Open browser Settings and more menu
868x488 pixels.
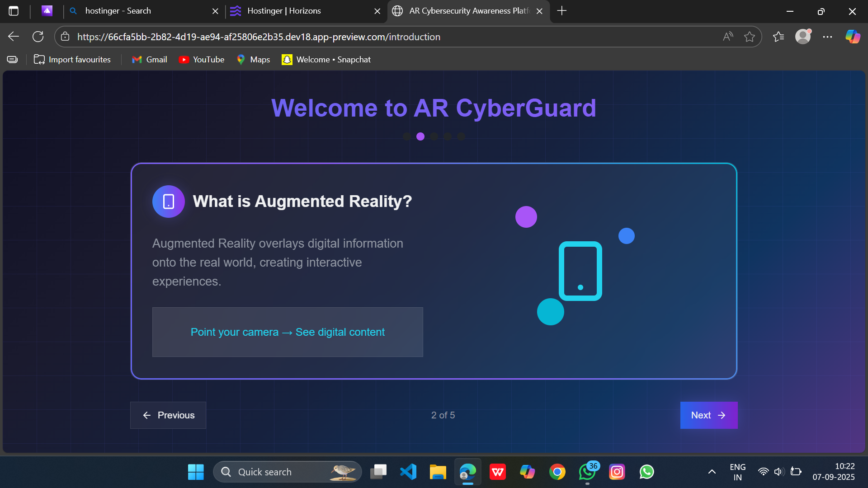click(827, 37)
